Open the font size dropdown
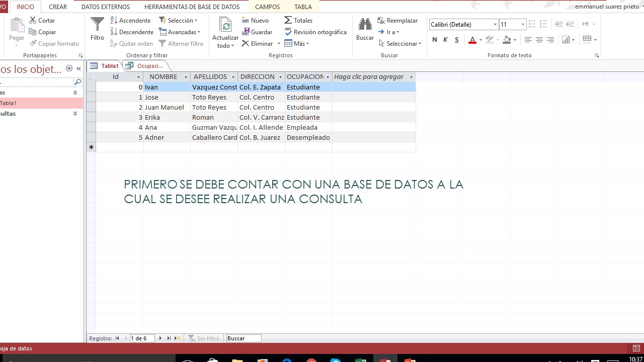 point(522,24)
